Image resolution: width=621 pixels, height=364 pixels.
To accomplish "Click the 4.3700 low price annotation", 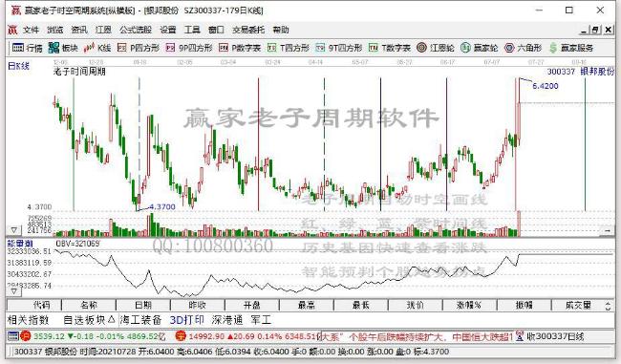I will coord(162,206).
